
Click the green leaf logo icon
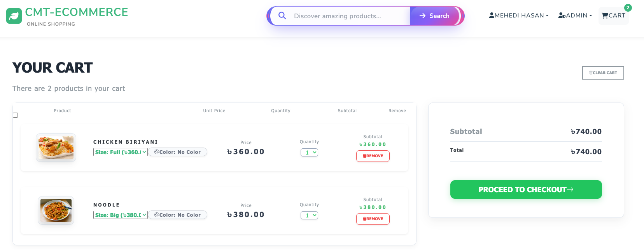click(14, 16)
